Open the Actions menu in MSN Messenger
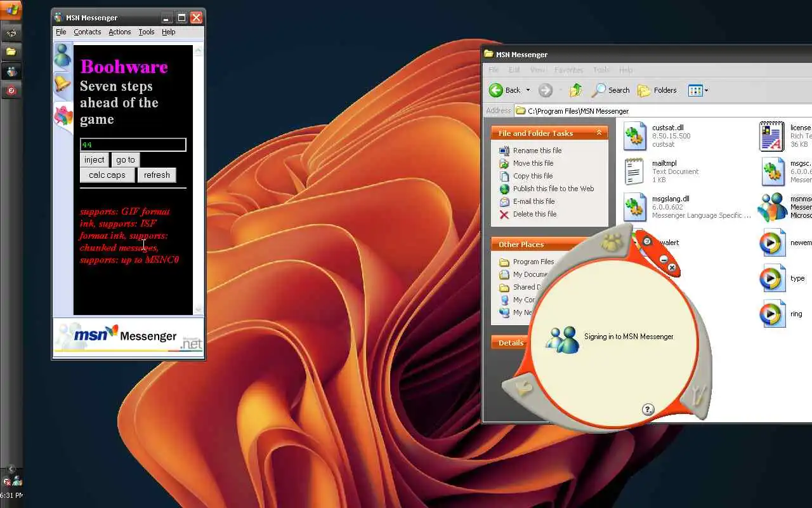This screenshot has height=508, width=812. 119,32
